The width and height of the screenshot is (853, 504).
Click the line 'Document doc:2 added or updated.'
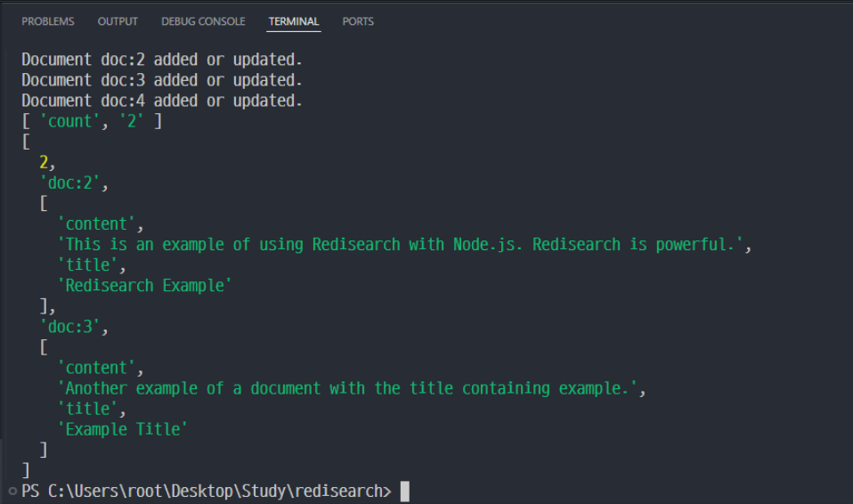tap(162, 60)
